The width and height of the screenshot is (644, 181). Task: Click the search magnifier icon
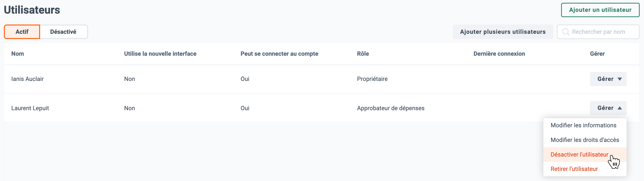pyautogui.click(x=566, y=32)
